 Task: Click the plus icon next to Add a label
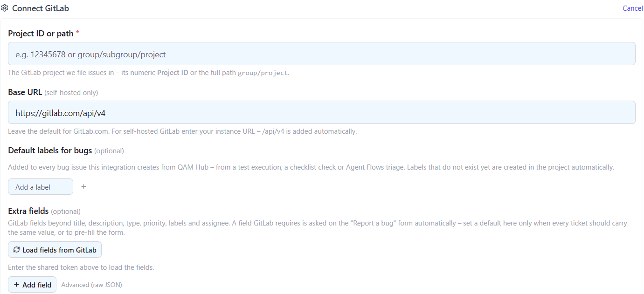point(84,187)
